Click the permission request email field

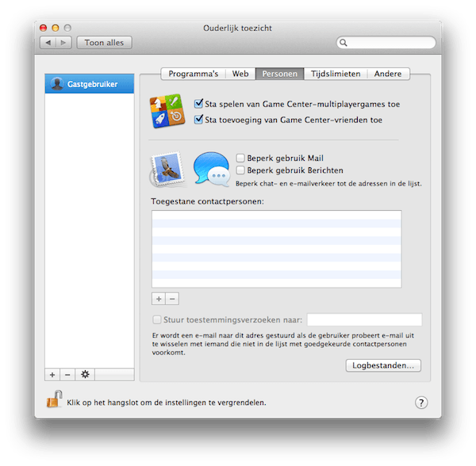[364, 319]
